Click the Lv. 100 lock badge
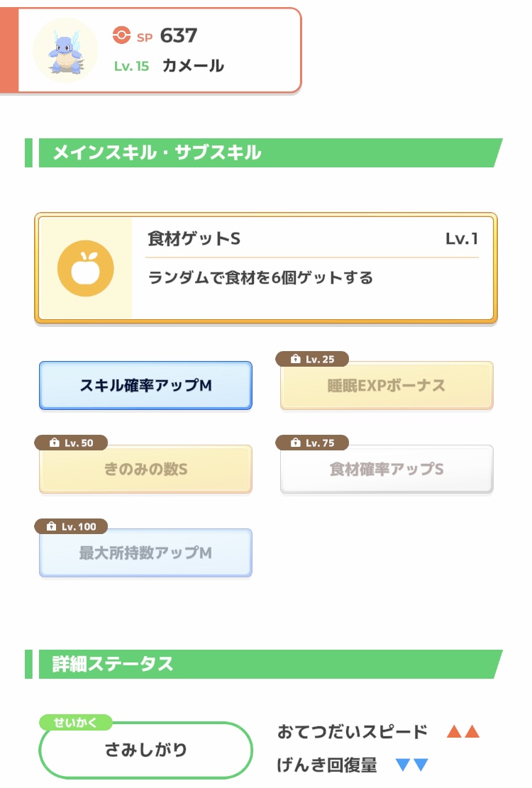Screen dimensions: 532x788 click(x=71, y=526)
